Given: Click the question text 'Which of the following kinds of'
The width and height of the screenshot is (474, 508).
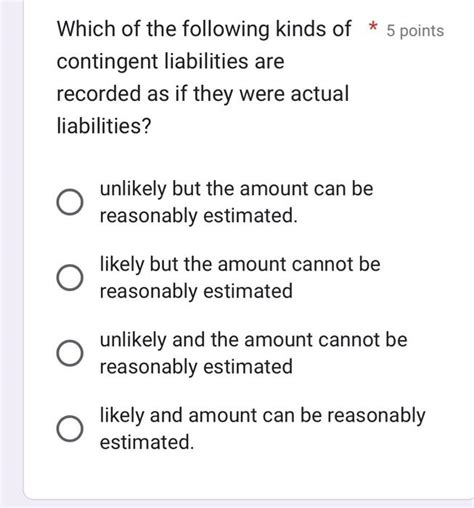Looking at the screenshot, I should click(x=204, y=29).
